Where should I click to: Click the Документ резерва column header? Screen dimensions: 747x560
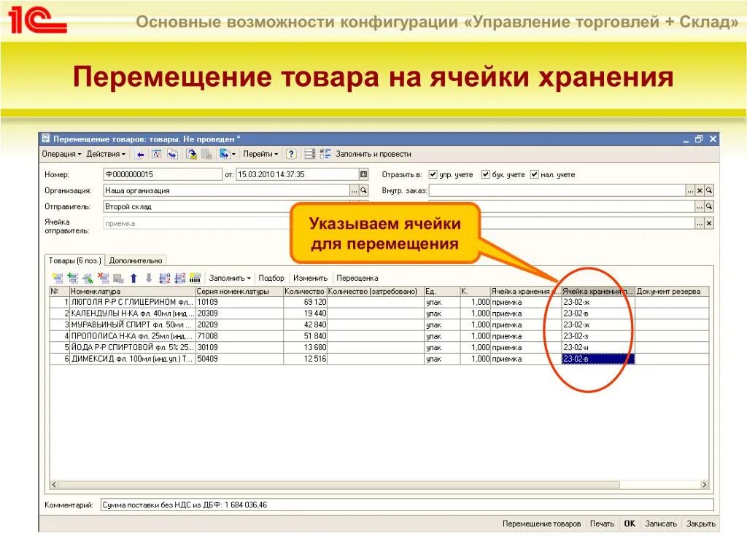672,291
